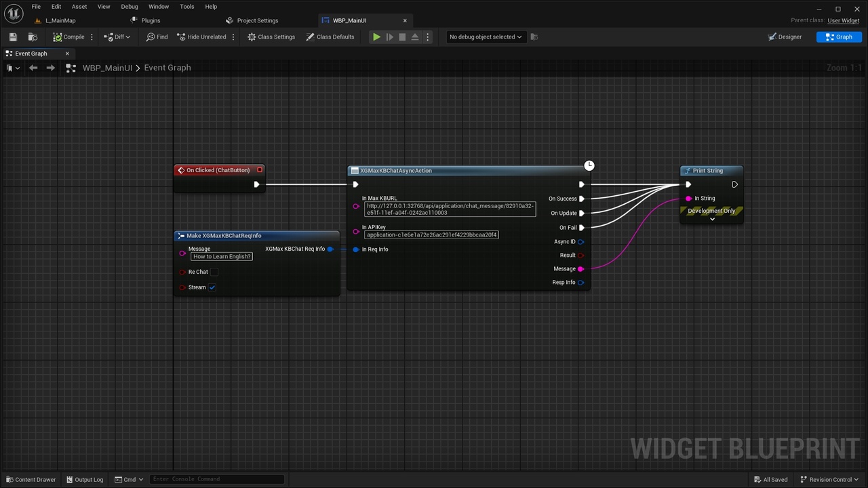868x488 pixels.
Task: Switch to Graph mode
Action: (x=839, y=37)
